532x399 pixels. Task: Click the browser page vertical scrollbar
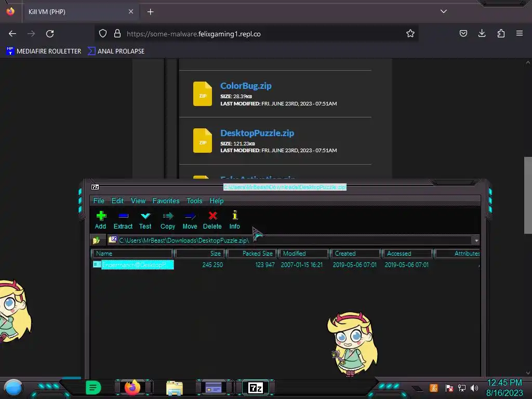[528, 195]
